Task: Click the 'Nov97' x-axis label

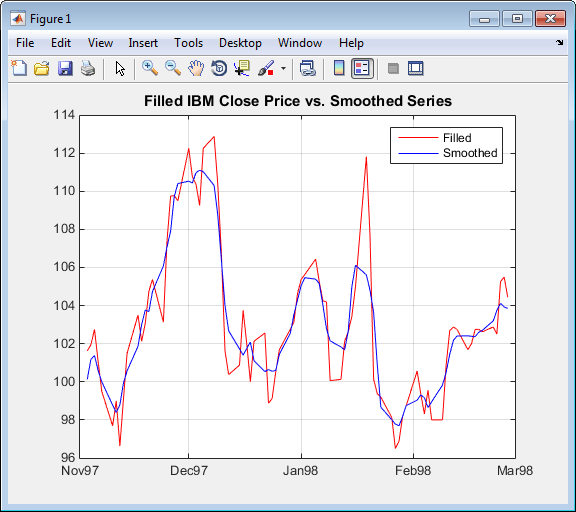Action: 80,470
